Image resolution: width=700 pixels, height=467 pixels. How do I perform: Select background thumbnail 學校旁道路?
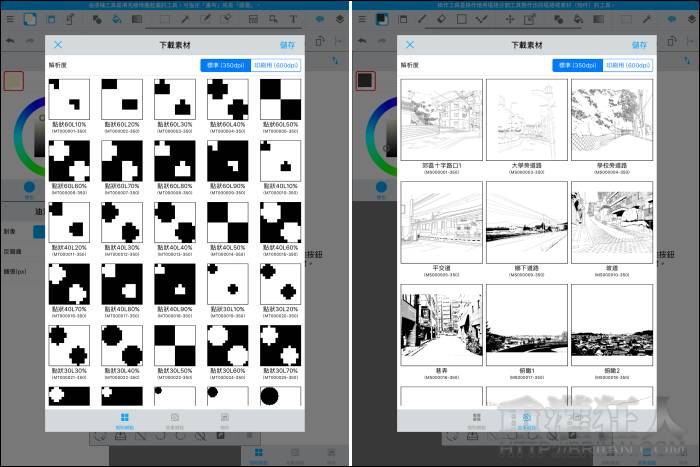click(612, 120)
